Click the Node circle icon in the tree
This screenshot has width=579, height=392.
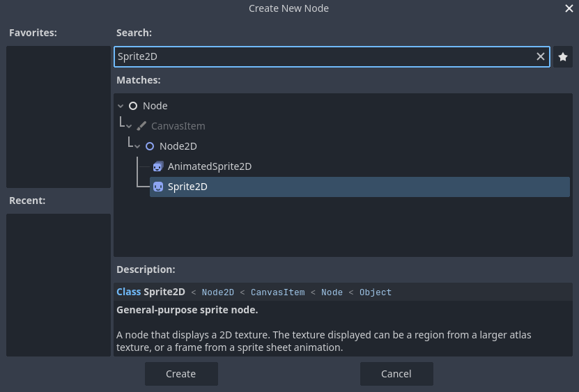pos(133,106)
